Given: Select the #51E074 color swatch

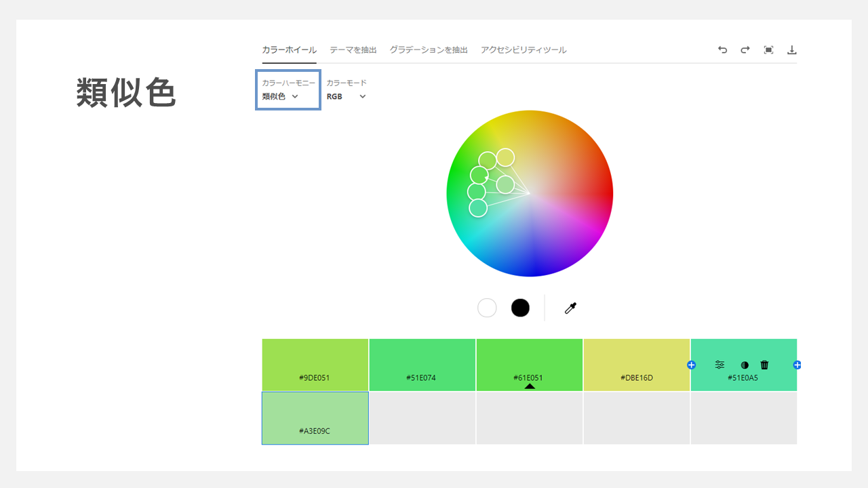Looking at the screenshot, I should (x=422, y=365).
